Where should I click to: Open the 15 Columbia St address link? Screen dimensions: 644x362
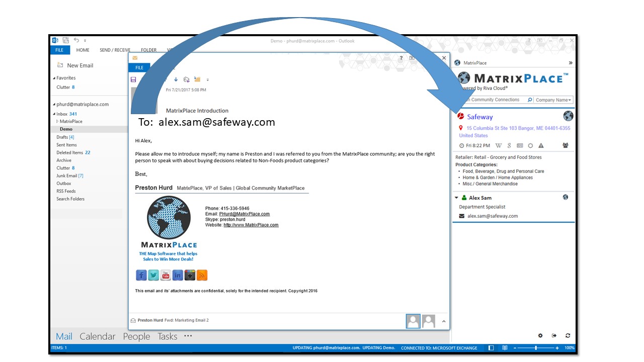coord(515,132)
